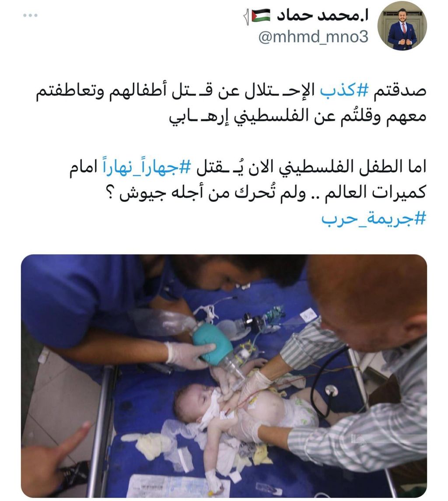448x501 pixels.
Task: Click the small watermark logo on the photo
Action: pos(358,440)
